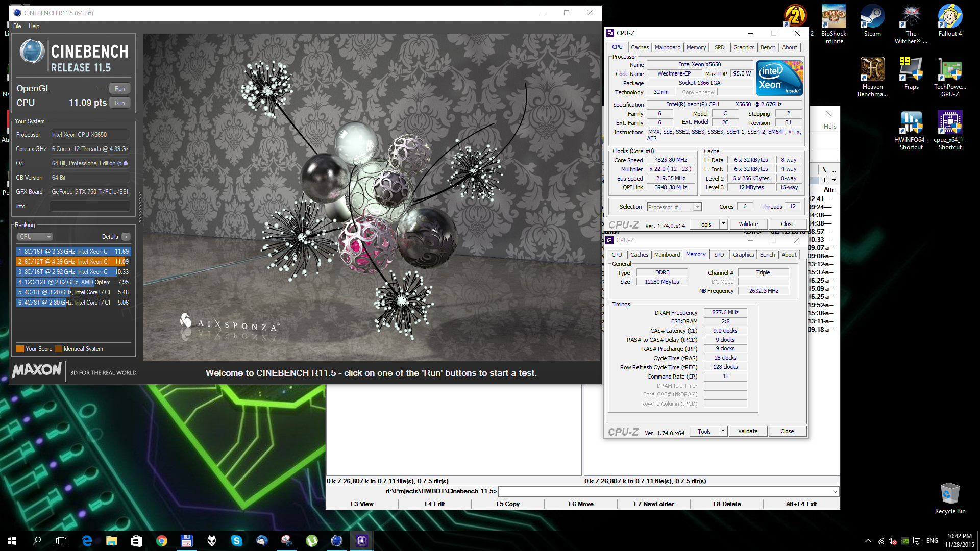Open the Windows Store taskbar icon

[x=136, y=541]
